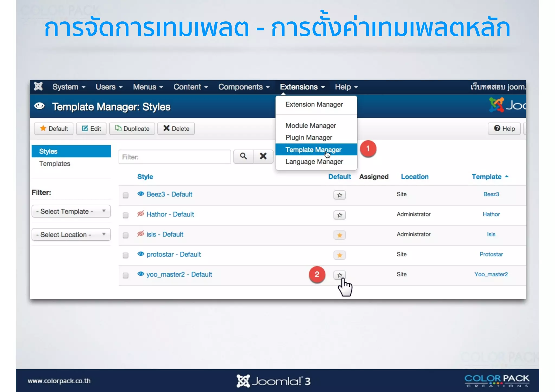
Task: Open the Protostar template link
Action: pyautogui.click(x=491, y=254)
